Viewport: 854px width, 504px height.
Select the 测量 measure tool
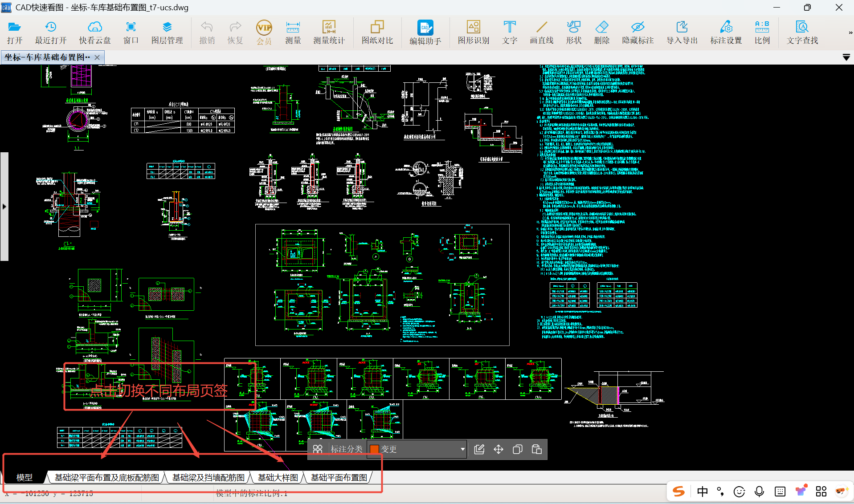coord(293,33)
